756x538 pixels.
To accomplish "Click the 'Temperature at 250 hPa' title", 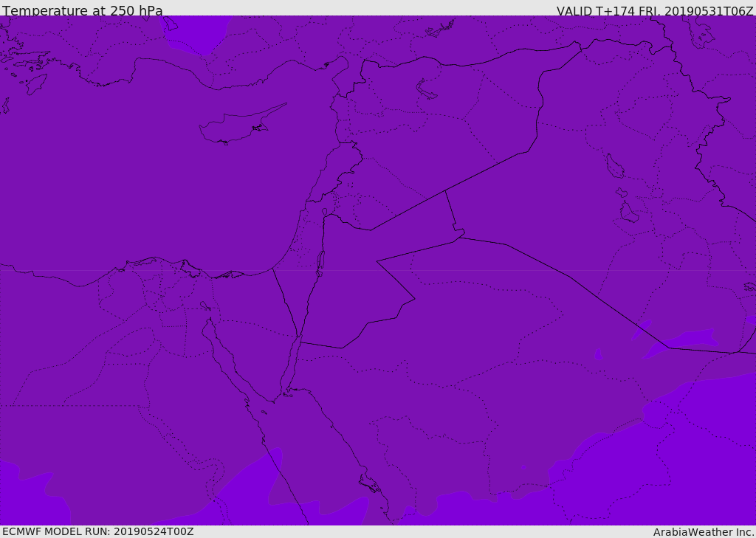I will (83, 10).
